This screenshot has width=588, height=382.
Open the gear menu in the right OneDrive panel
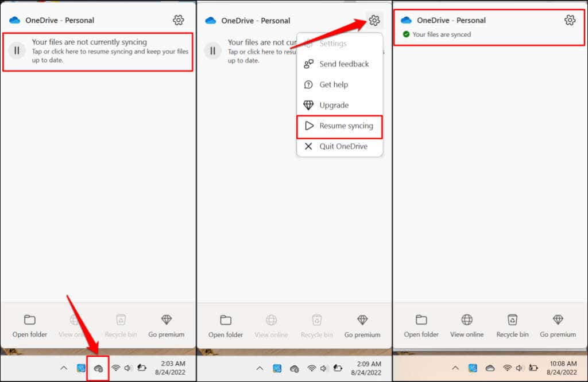coord(570,20)
